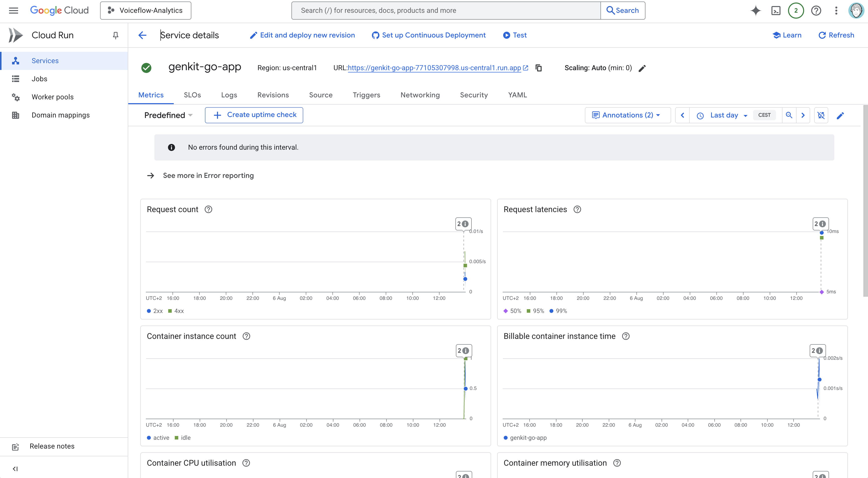The image size is (868, 478).
Task: Toggle auto-refresh off icon in metrics toolbar
Action: [x=821, y=115]
